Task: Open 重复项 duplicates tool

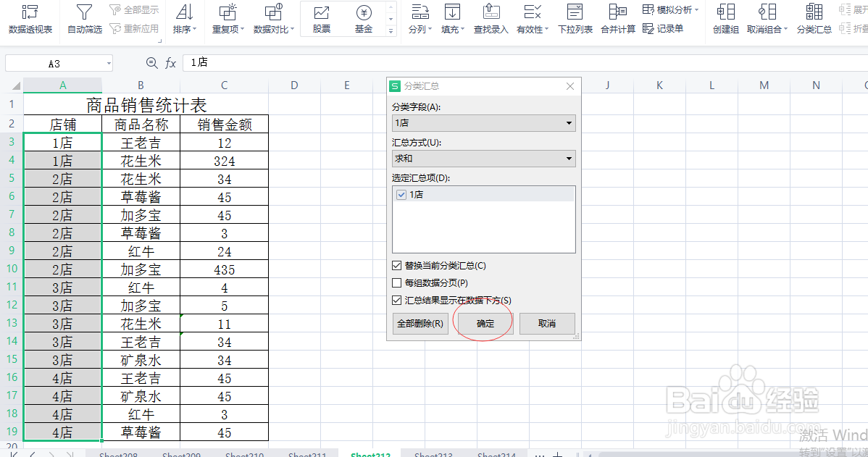Action: pos(228,18)
